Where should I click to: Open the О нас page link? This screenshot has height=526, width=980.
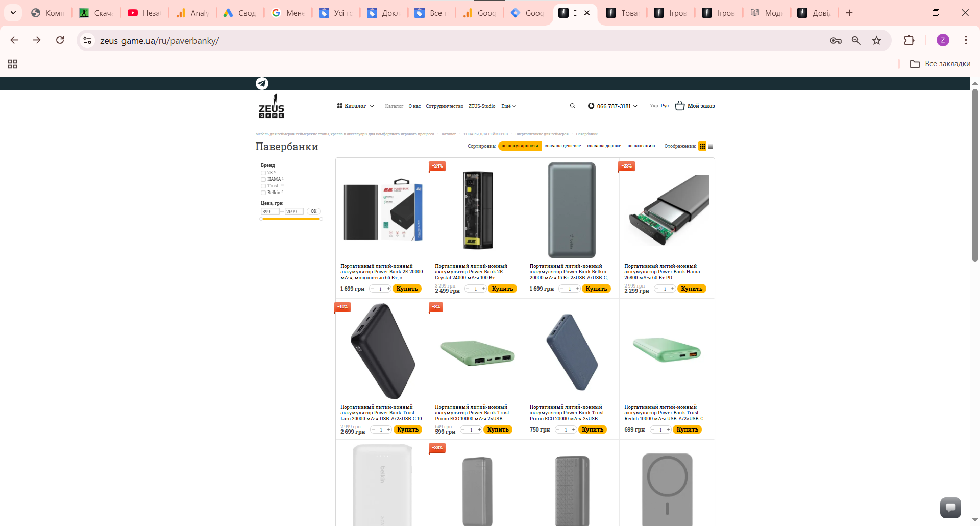(x=414, y=106)
